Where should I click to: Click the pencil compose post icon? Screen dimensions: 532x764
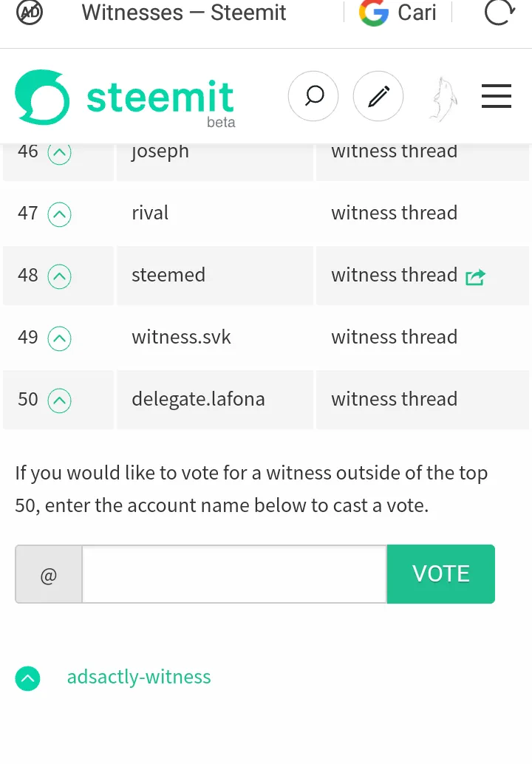(378, 96)
